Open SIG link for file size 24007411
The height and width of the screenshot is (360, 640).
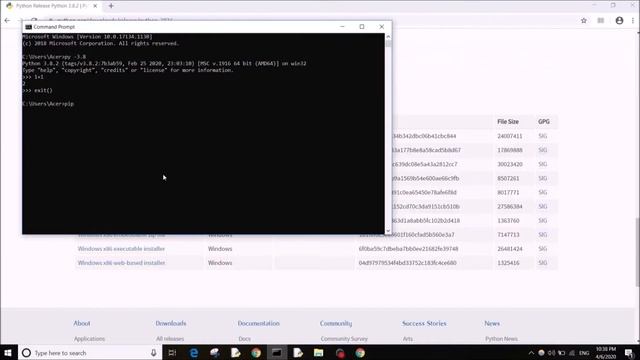click(x=542, y=136)
